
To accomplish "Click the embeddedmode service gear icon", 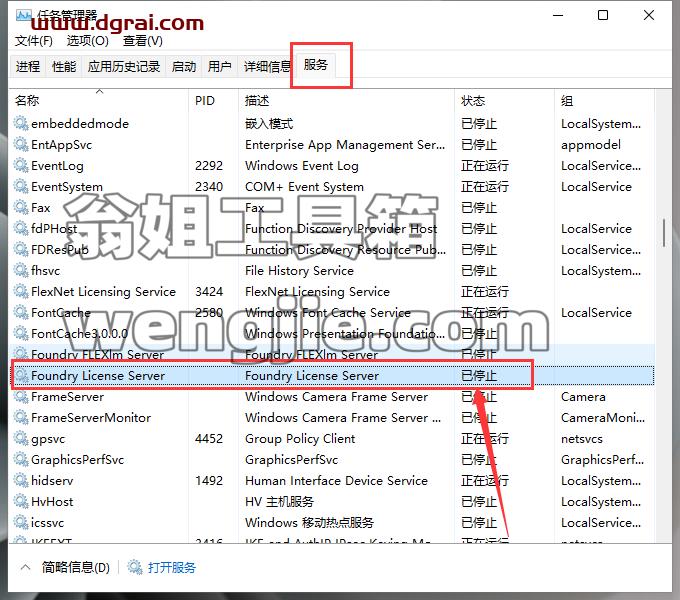I will (21, 123).
